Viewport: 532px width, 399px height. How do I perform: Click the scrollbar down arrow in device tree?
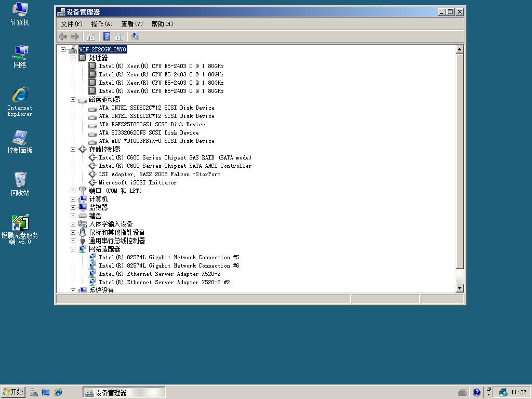(x=459, y=288)
